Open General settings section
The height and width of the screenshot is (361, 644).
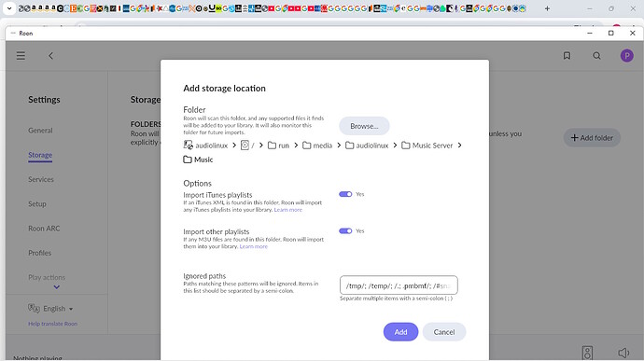click(40, 131)
